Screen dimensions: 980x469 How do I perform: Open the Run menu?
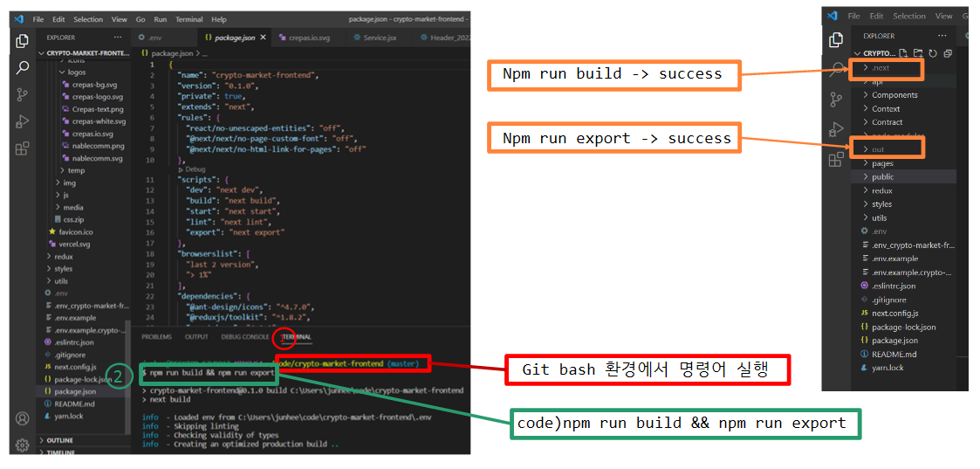(x=160, y=19)
